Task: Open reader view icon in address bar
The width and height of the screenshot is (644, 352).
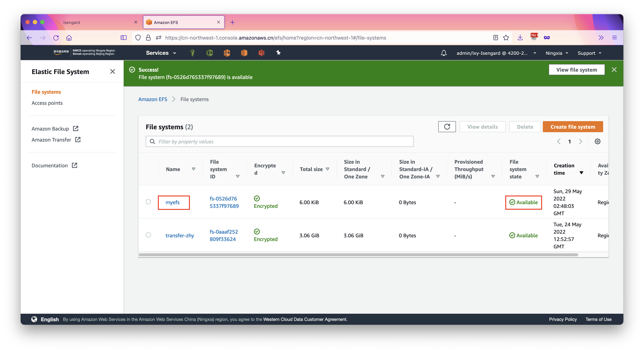Action: [496, 38]
